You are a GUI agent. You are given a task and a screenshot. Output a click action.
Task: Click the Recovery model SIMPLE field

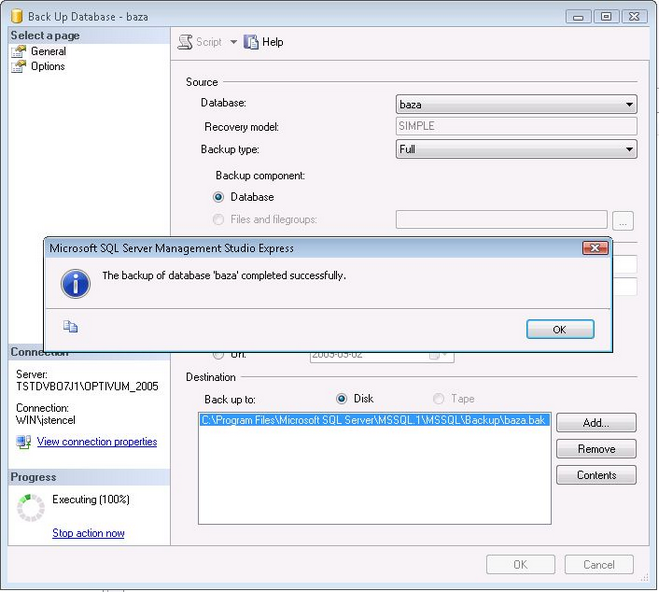pyautogui.click(x=516, y=126)
